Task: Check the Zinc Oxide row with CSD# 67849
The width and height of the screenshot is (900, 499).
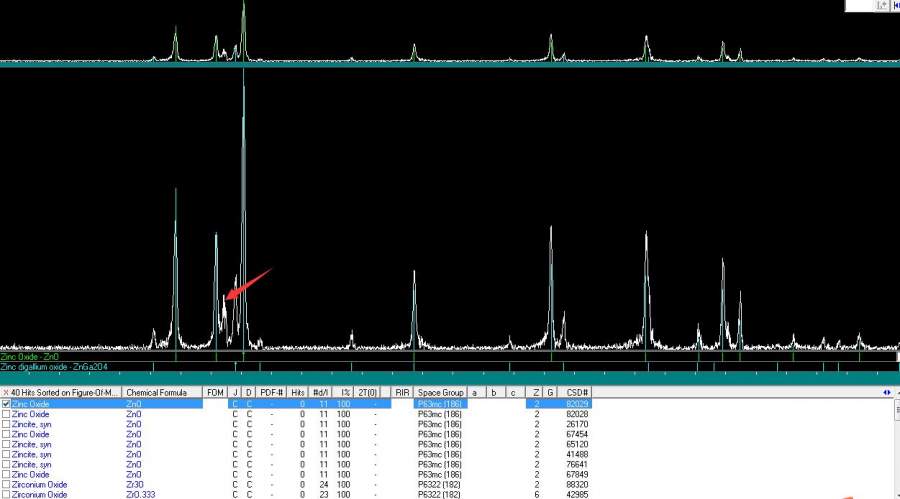Action: 6,474
